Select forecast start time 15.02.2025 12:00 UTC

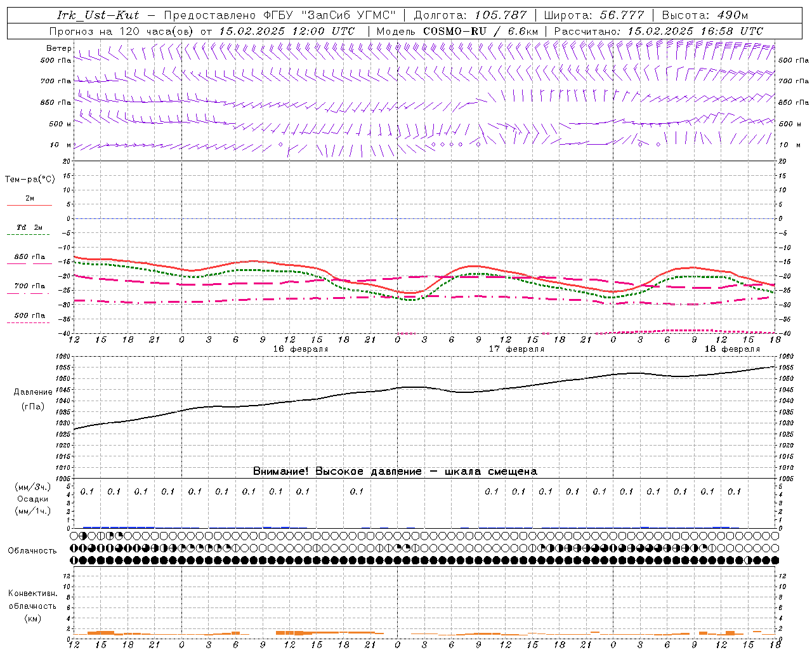pos(287,31)
